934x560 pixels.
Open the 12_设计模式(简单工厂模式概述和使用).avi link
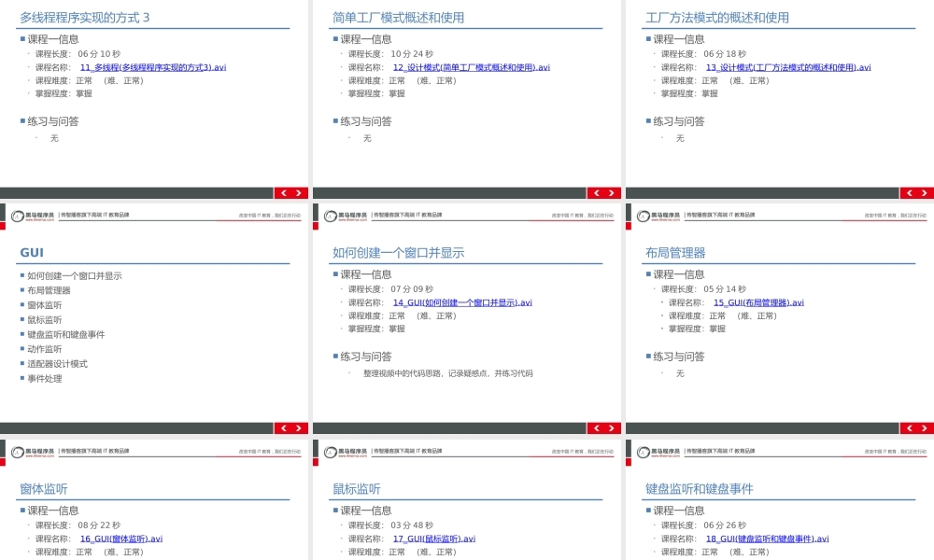(471, 67)
